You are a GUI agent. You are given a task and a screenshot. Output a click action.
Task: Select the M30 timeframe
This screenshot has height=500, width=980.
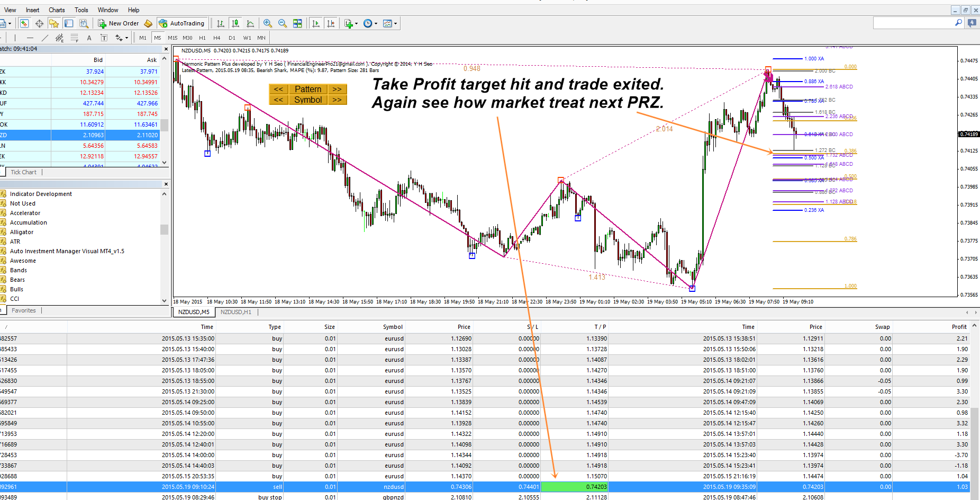[x=187, y=38]
